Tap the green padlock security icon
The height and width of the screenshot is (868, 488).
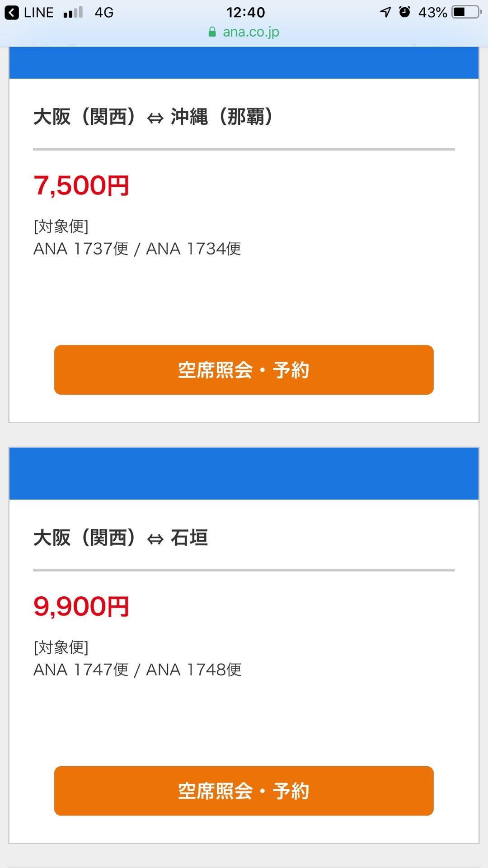pos(212,32)
